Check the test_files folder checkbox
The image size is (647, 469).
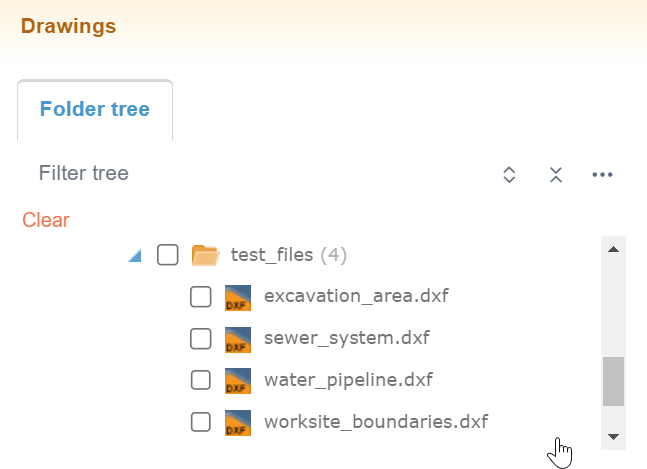click(x=168, y=255)
